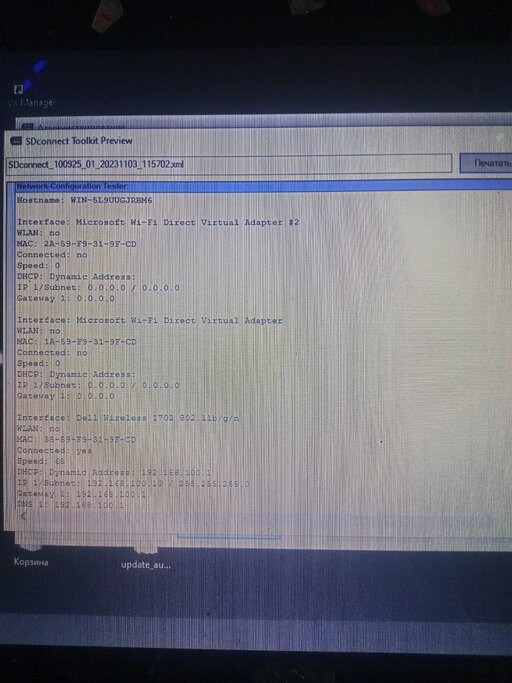Screen dimensions: 512x683
Task: Click the outlined button behind the preview window
Action: (x=228, y=537)
